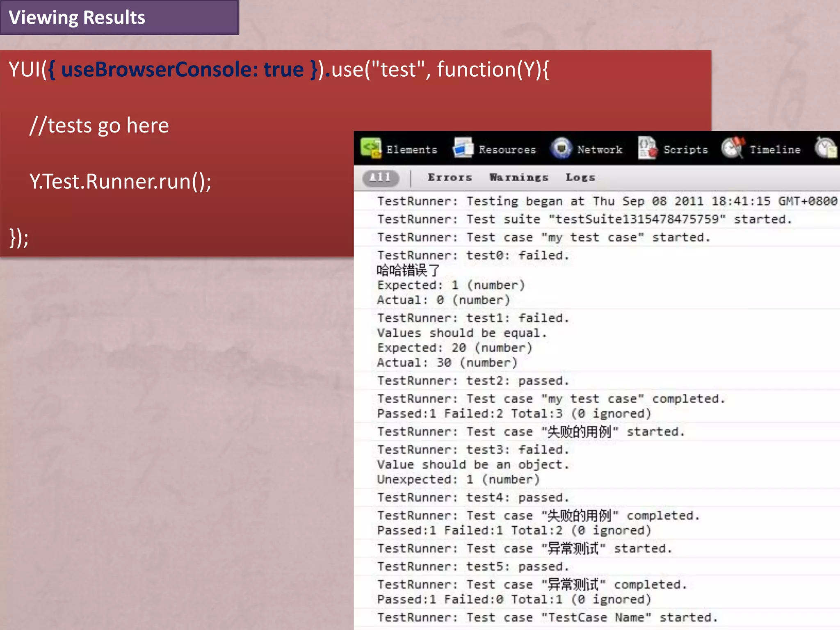840x630 pixels.
Task: Click 'Y.Test.Runner.run();' code line
Action: [120, 182]
